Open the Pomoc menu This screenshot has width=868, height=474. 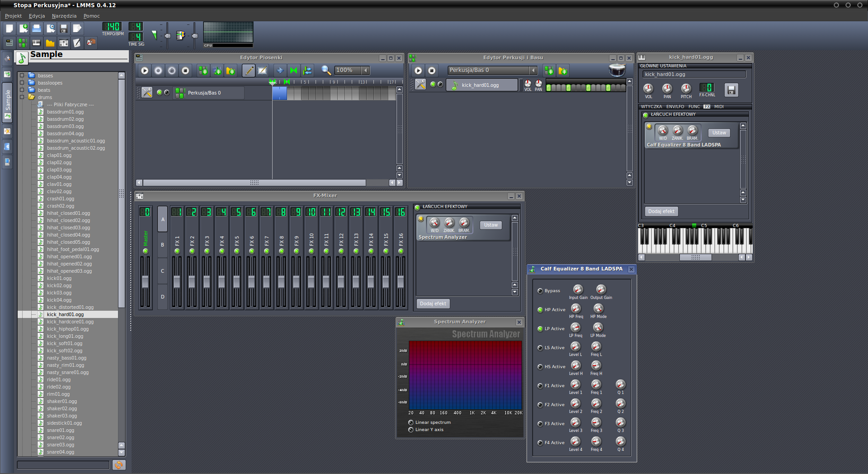[91, 16]
